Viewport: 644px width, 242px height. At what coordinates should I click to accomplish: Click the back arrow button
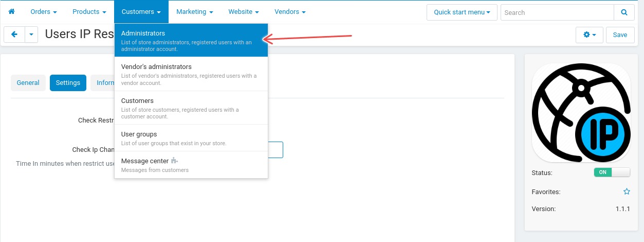pos(14,34)
